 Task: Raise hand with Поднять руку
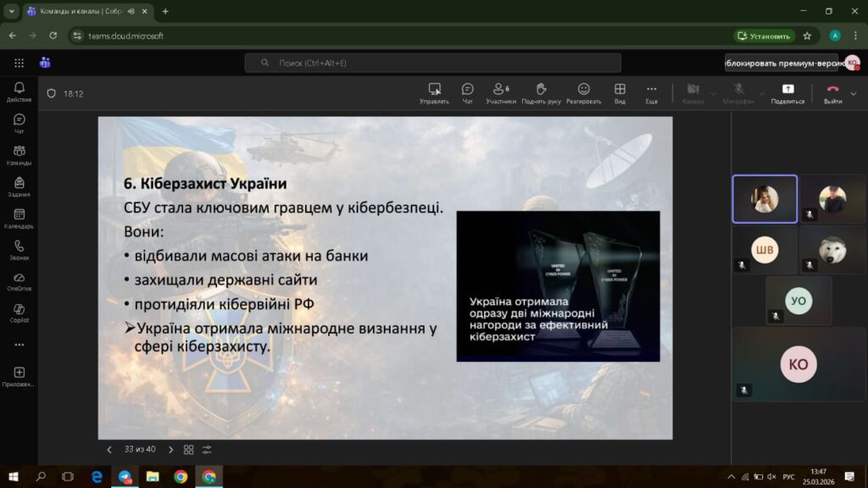(x=541, y=92)
